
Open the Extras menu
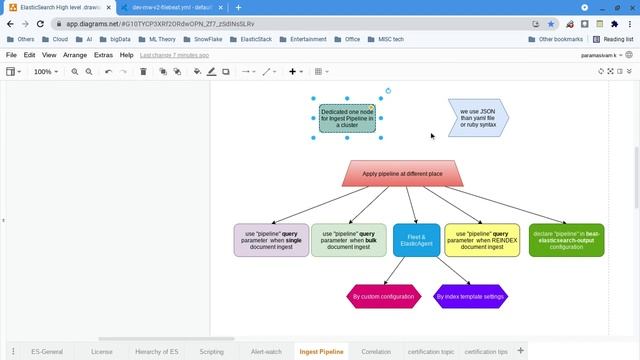click(x=103, y=55)
